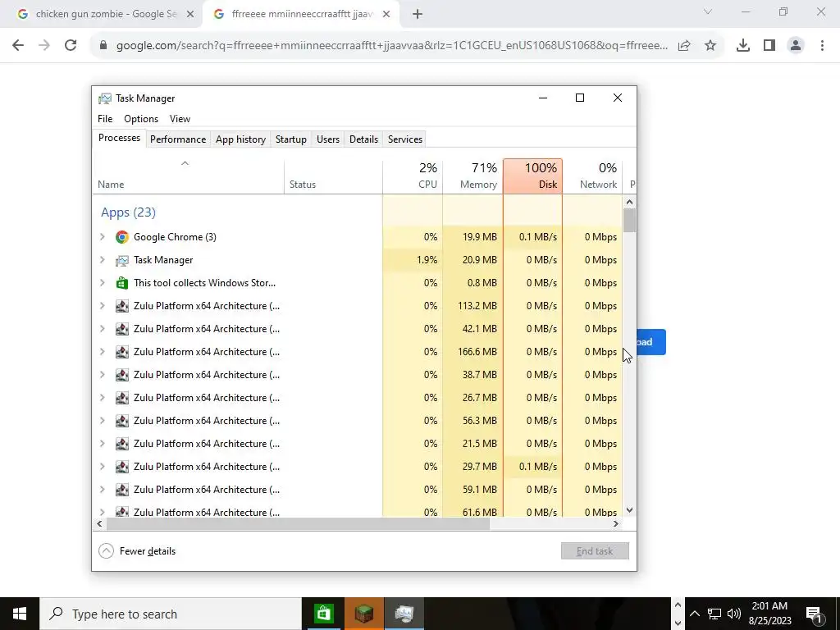Open Chrome's downloads icon

743,46
